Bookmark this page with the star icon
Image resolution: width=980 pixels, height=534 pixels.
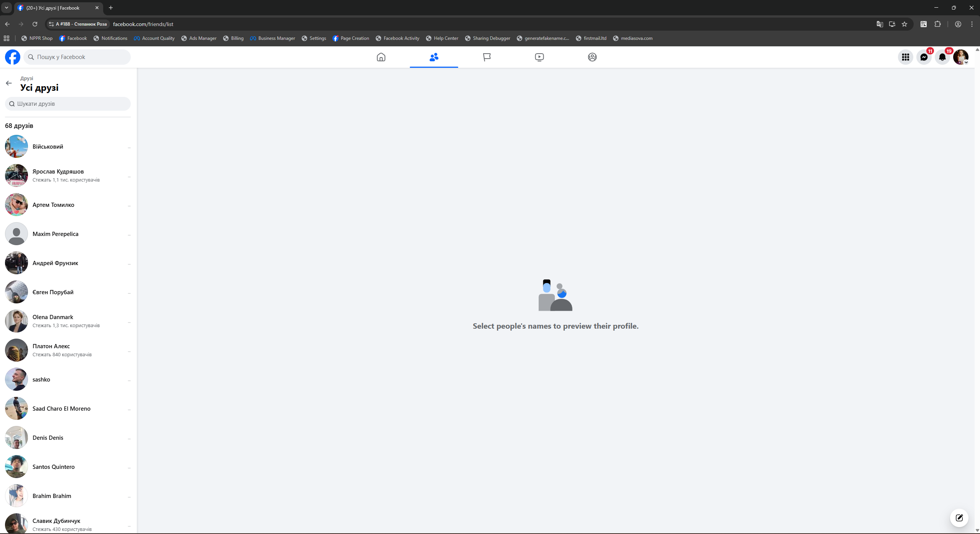point(904,24)
